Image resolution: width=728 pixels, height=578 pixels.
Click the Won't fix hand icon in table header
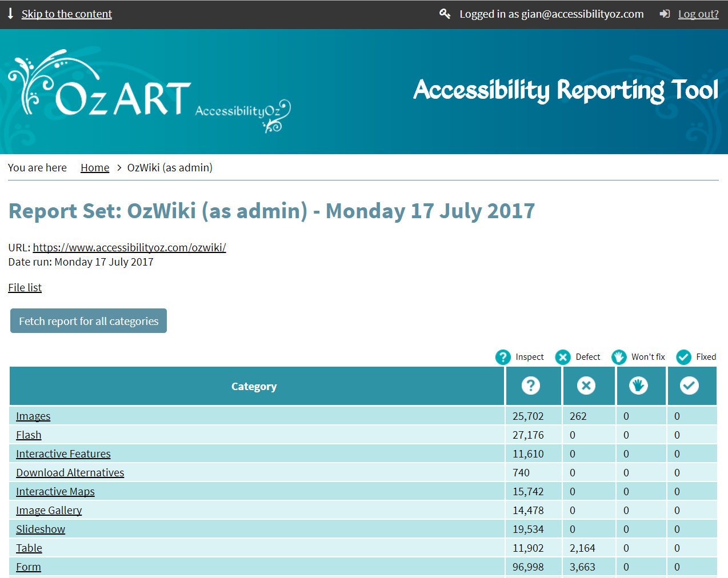click(x=638, y=386)
